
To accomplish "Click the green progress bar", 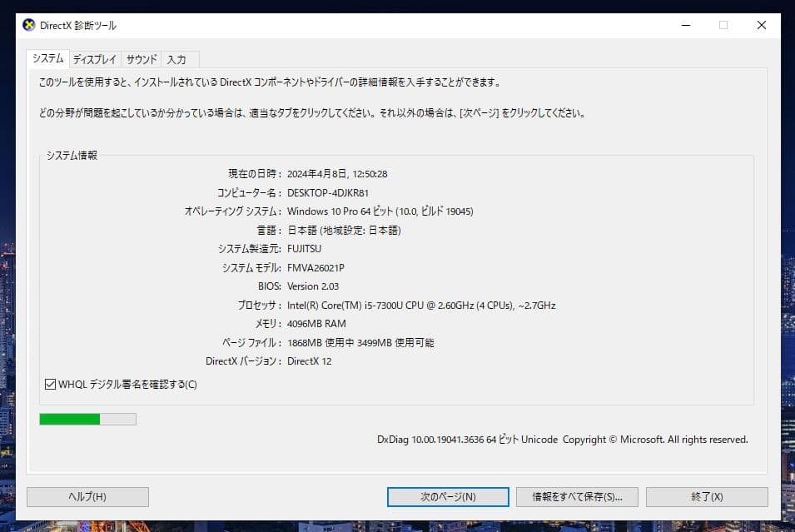I will (87, 419).
